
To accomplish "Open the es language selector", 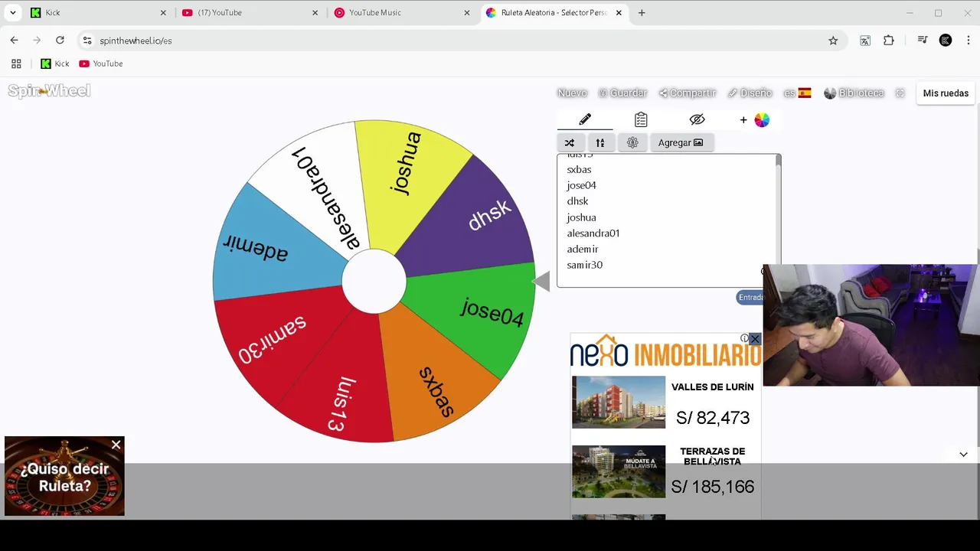I will 797,93.
